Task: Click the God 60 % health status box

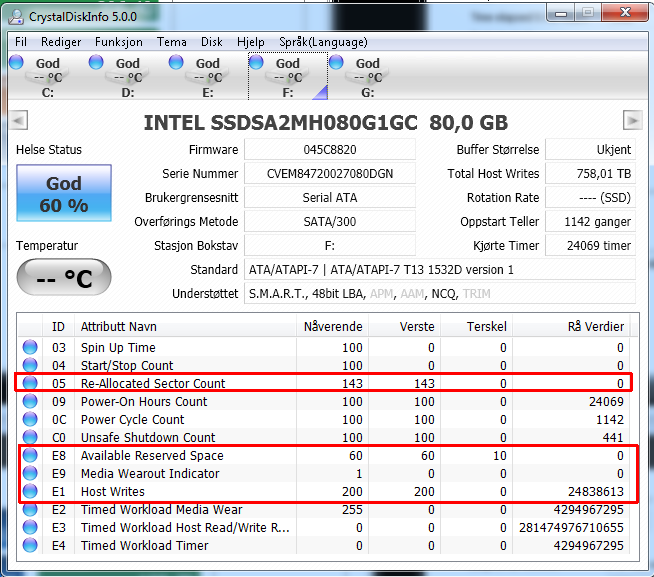Action: 64,193
